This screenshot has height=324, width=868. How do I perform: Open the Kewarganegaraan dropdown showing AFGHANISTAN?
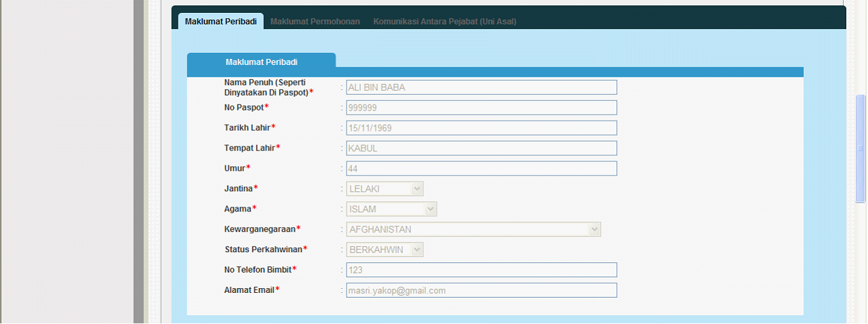473,229
